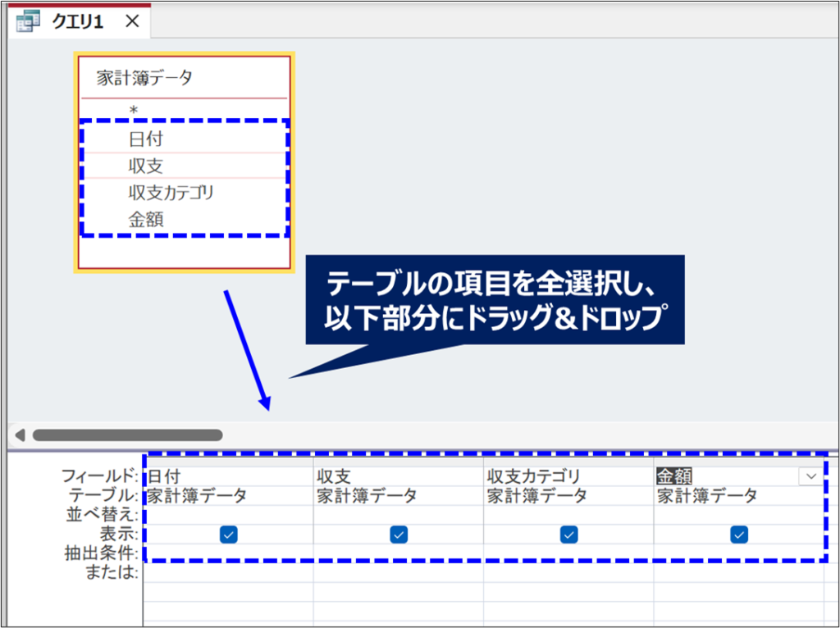
Task: Select the クエリ1 tab label
Action: [78, 22]
